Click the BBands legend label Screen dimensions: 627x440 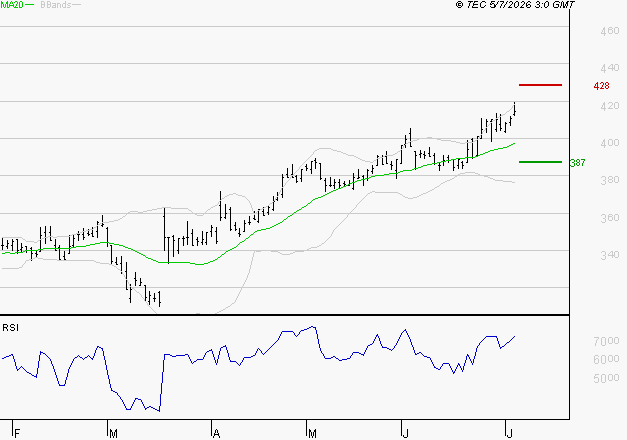coord(56,5)
